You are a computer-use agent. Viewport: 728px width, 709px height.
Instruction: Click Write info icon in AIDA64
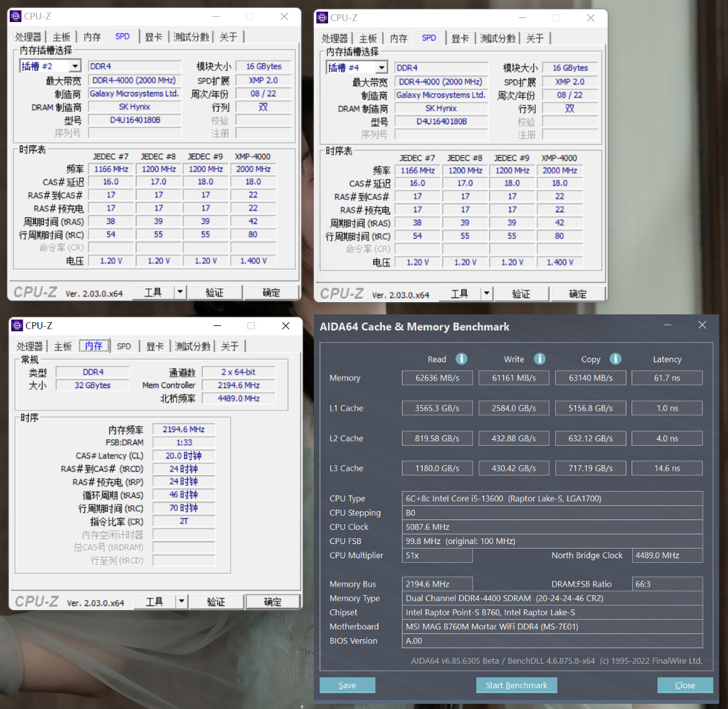coord(540,358)
